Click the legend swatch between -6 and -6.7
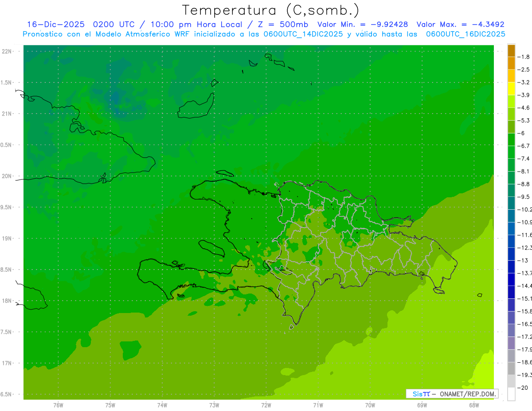Image resolution: width=532 pixels, height=411 pixels. (x=511, y=139)
